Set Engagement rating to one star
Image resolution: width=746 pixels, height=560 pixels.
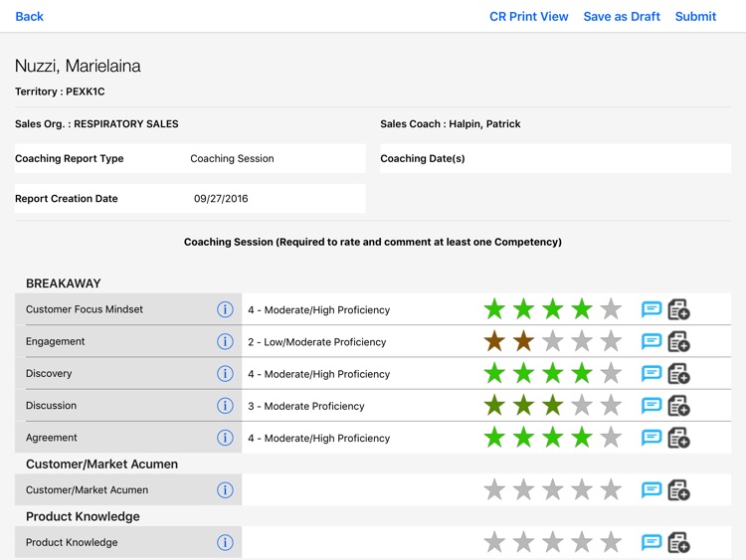pos(494,341)
